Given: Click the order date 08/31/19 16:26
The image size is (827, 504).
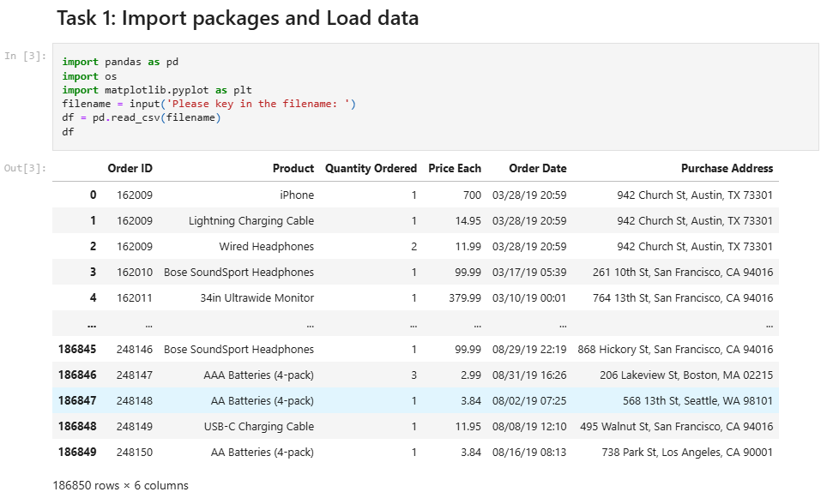Looking at the screenshot, I should [x=529, y=375].
